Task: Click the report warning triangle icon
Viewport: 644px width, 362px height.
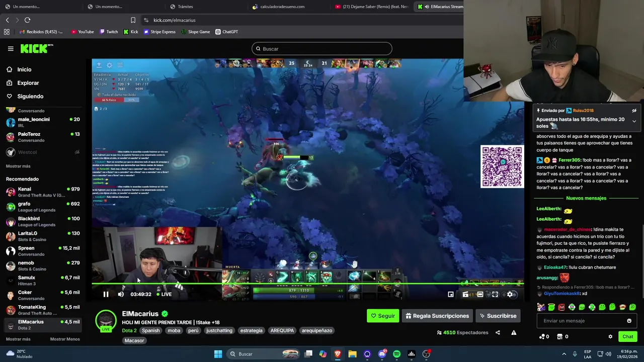Action: click(514, 332)
